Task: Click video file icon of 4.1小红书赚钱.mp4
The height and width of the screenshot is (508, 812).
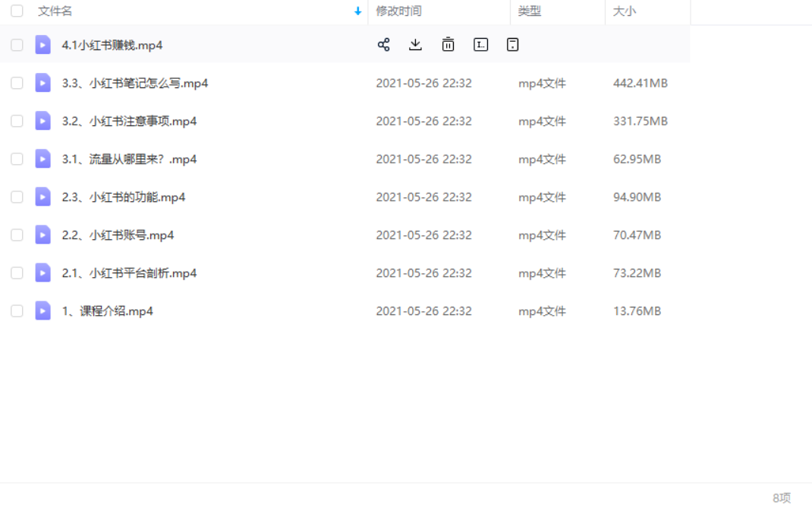Action: 43,45
